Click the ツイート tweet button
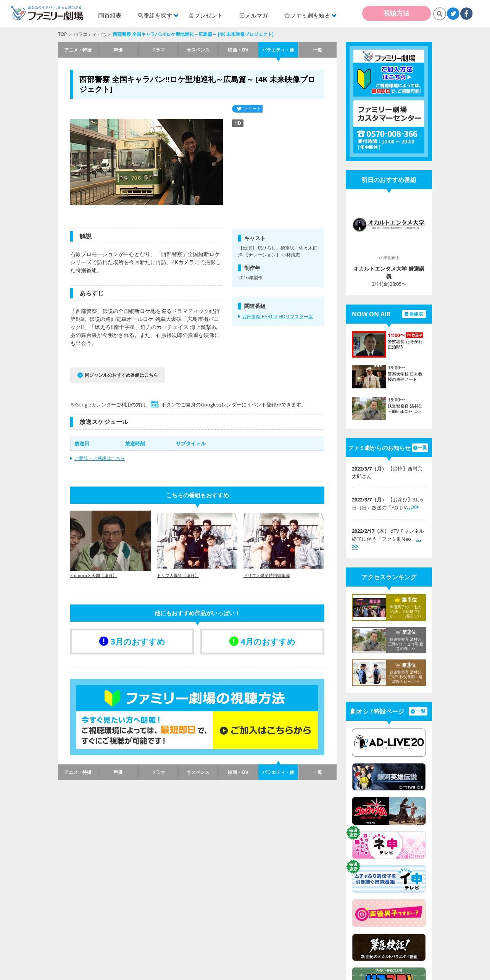Viewport: 490px width, 980px height. (x=247, y=109)
